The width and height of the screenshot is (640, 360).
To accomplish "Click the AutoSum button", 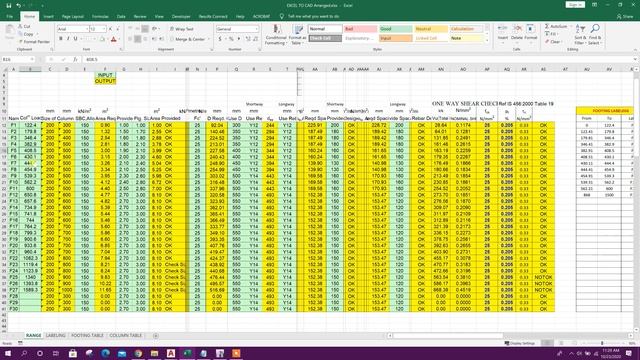I will (556, 26).
